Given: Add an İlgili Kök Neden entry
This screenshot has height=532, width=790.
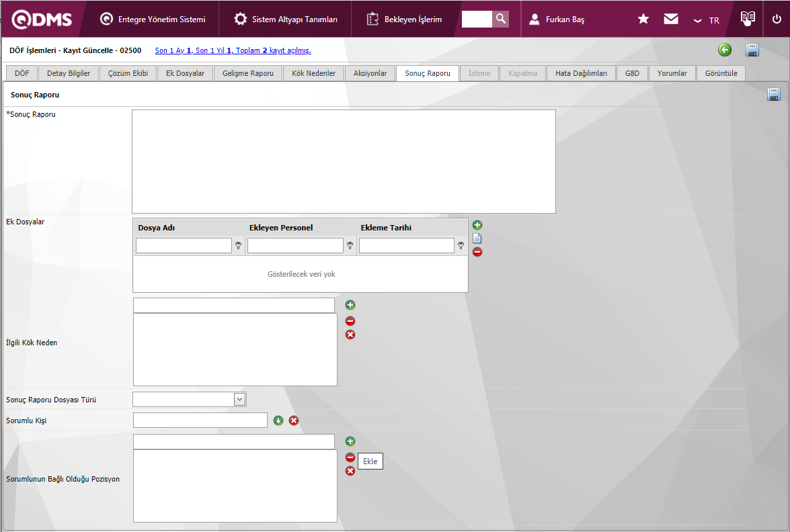Looking at the screenshot, I should click(x=350, y=305).
